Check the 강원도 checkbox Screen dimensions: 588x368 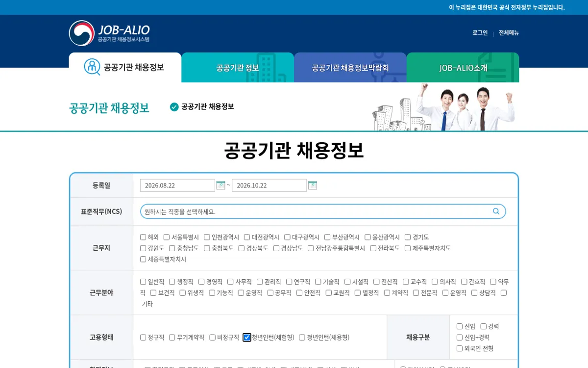tap(143, 248)
